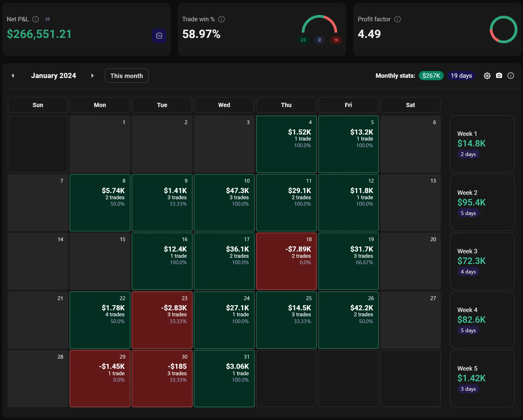Image resolution: width=523 pixels, height=420 pixels.
Task: Go to next month arrow
Action: pos(92,76)
